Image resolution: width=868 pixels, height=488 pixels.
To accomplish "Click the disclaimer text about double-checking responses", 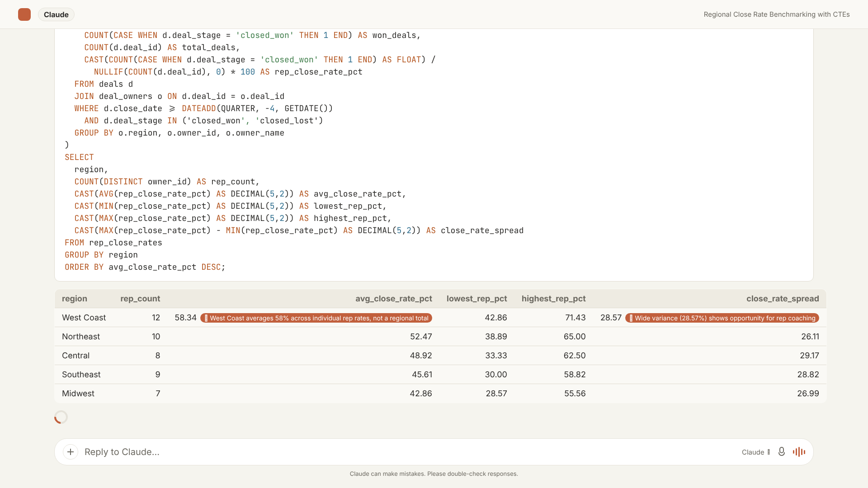I will [434, 474].
